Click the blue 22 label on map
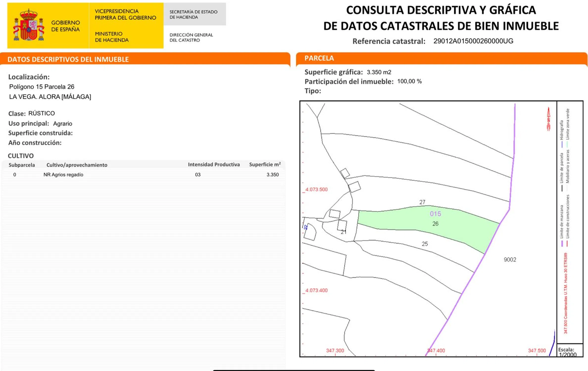Image resolution: width=588 pixels, height=371 pixels. tap(306, 227)
